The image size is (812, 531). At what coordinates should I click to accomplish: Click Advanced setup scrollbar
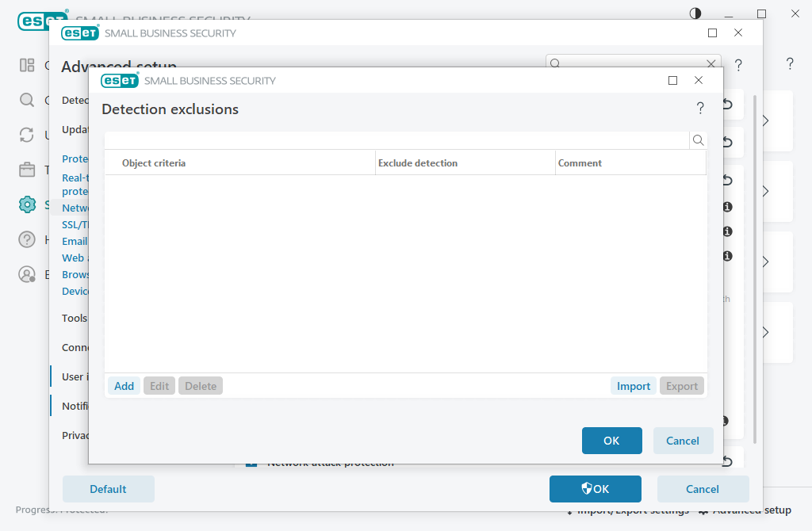[x=755, y=269]
